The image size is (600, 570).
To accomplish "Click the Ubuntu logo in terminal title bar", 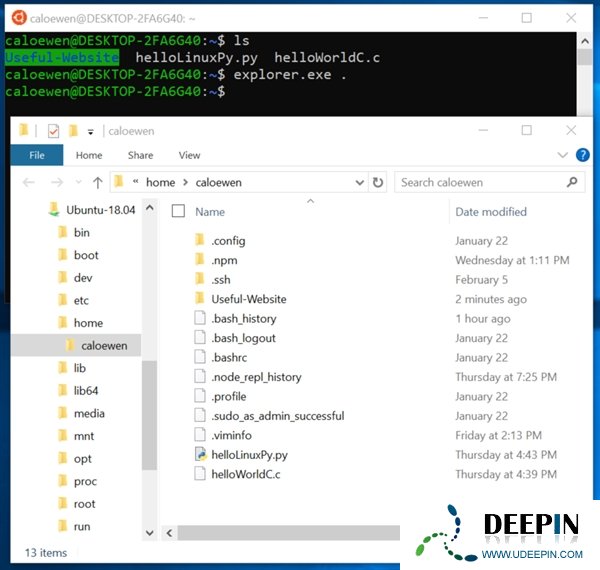I will 19,18.
